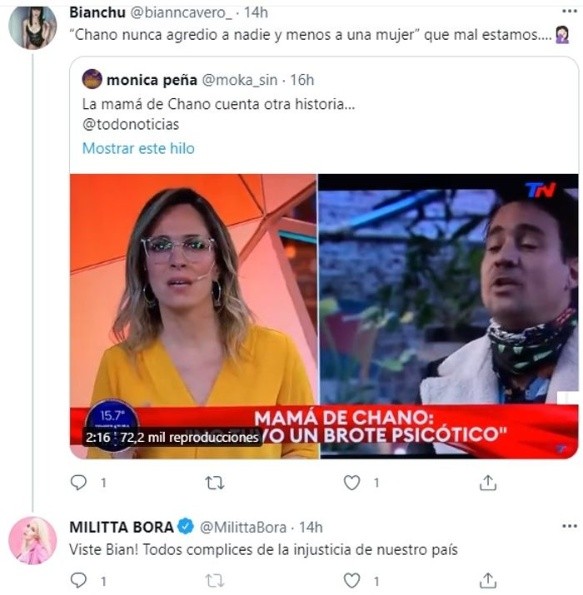The image size is (583, 595).
Task: Open @MilittaBora handle
Action: pyautogui.click(x=243, y=527)
